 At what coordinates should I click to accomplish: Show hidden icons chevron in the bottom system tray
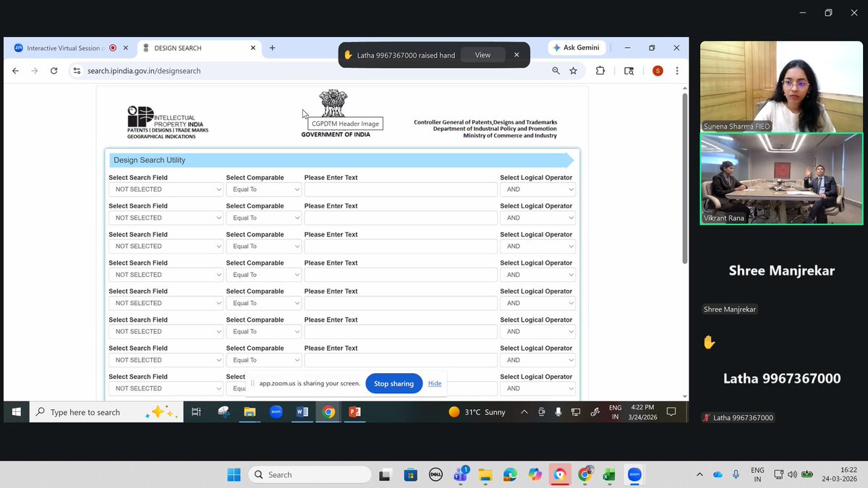tap(699, 475)
